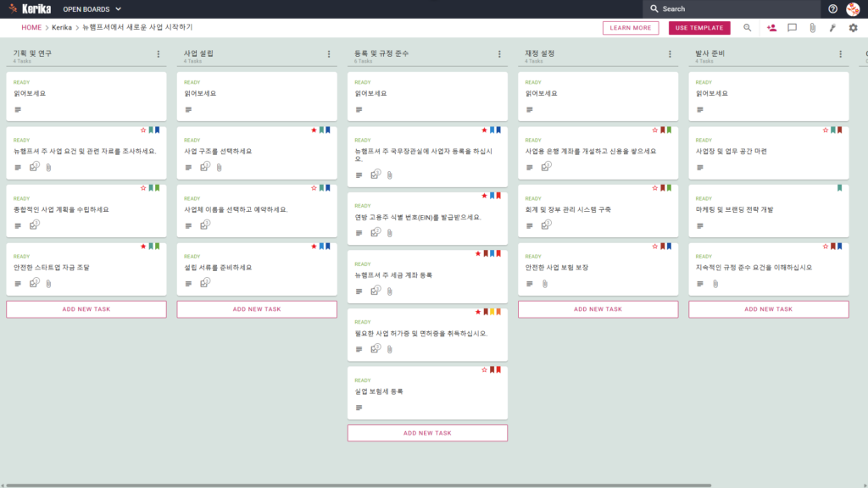Open the user avatar menu

pyautogui.click(x=853, y=8)
